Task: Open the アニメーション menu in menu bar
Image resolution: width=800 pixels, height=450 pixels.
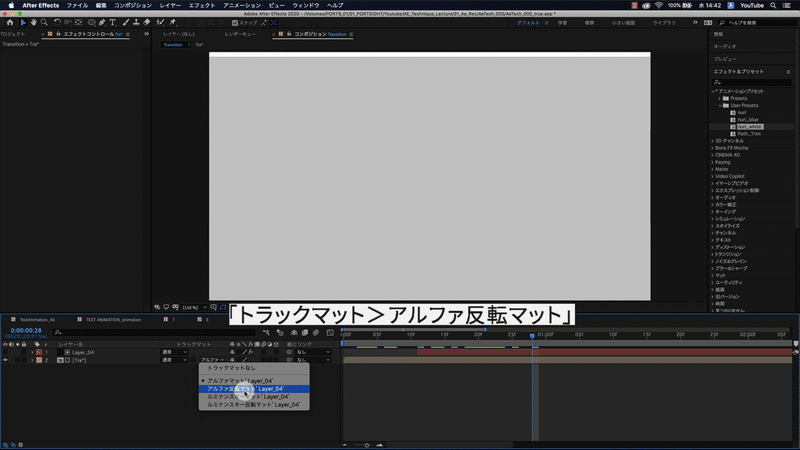Action: [242, 5]
